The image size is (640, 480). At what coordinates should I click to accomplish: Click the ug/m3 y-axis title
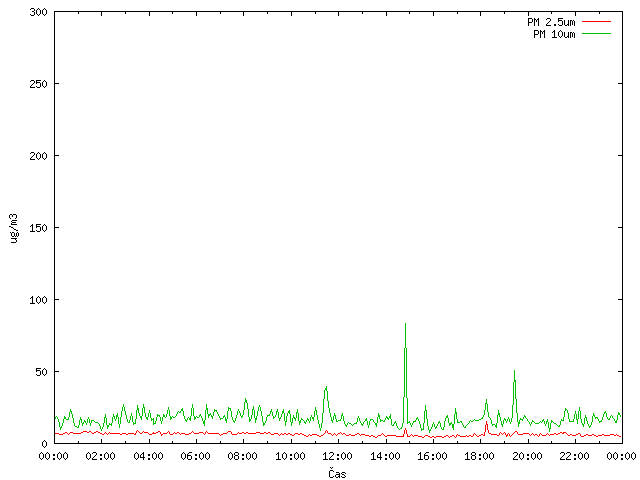[14, 228]
